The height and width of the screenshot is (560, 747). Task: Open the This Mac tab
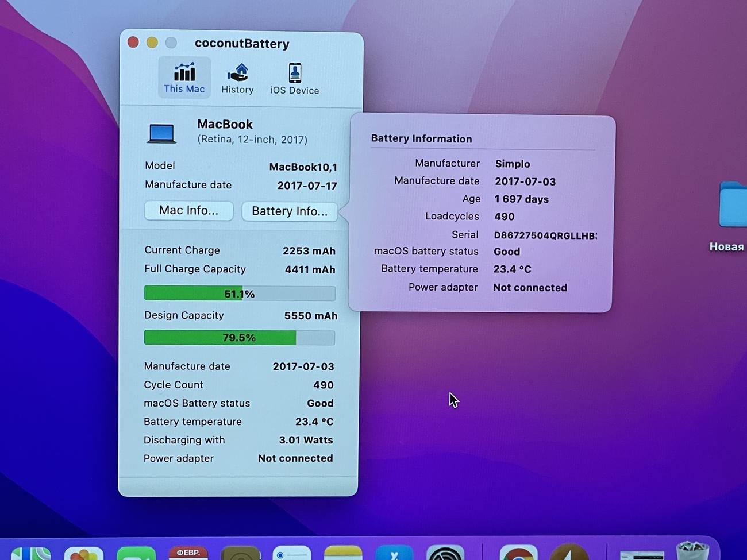point(184,78)
